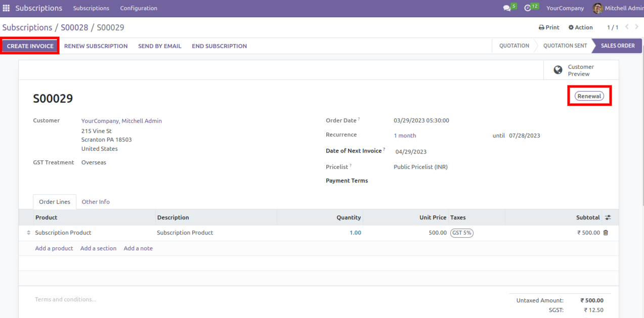Delete the Subscription Product line with trash icon

coord(606,233)
